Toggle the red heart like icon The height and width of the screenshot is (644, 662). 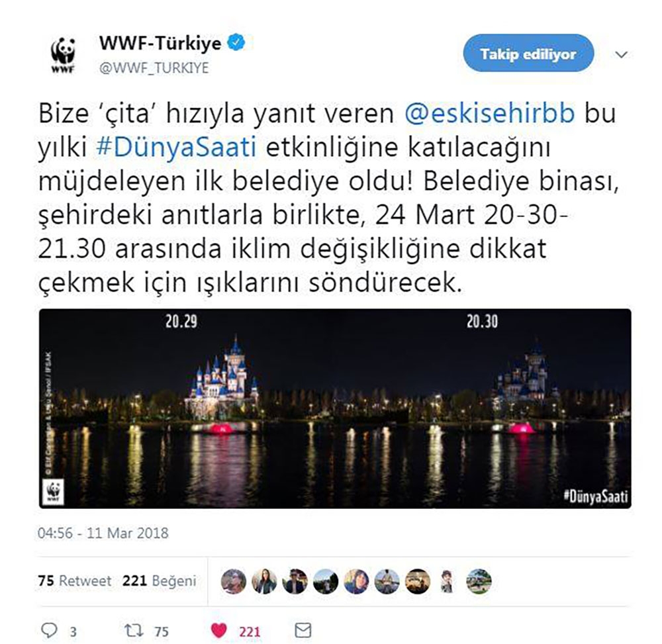218,631
